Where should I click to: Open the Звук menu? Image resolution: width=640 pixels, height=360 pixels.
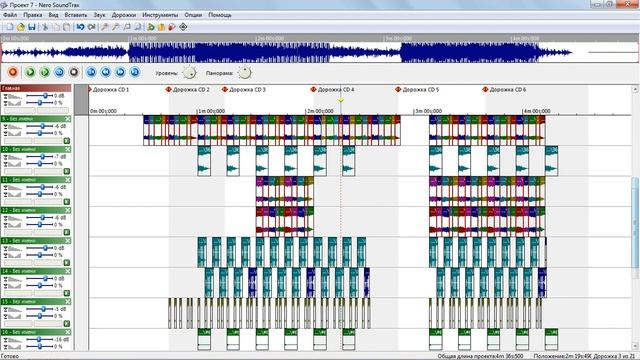(99, 15)
